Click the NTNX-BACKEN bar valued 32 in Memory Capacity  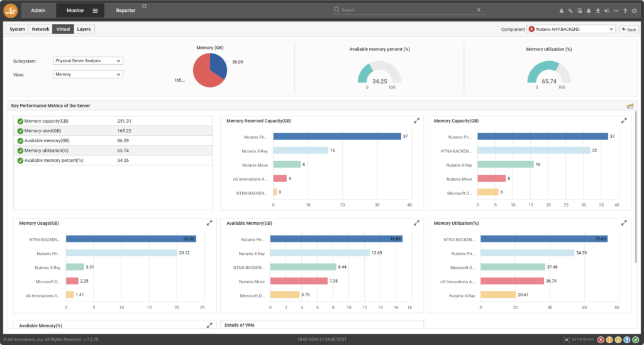(x=534, y=150)
